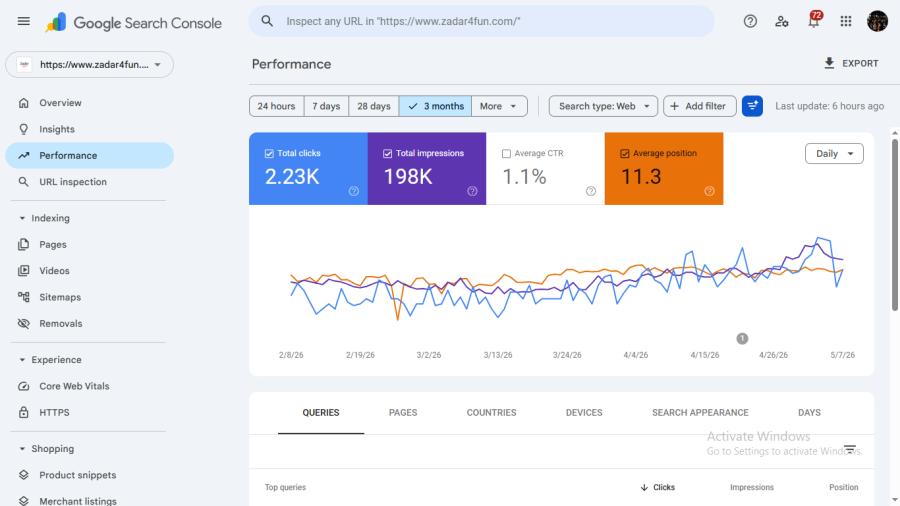This screenshot has width=900, height=506.
Task: Switch to the Countries tab
Action: [x=491, y=412]
